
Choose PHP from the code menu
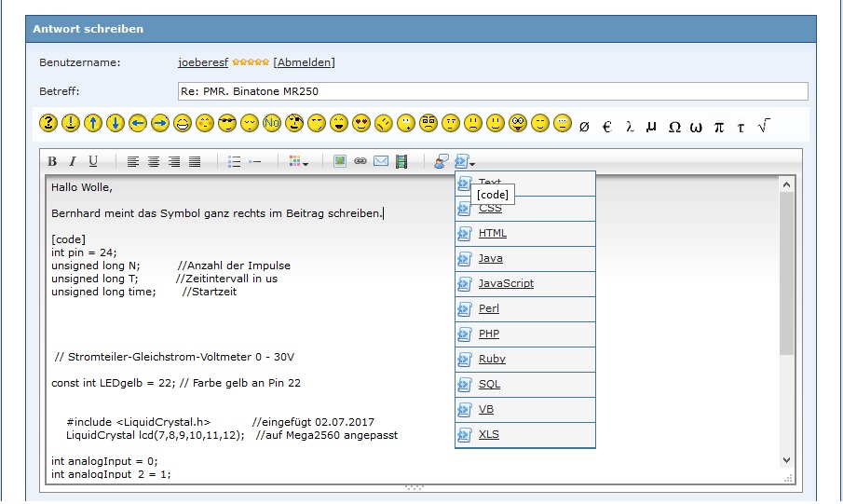[x=489, y=334]
